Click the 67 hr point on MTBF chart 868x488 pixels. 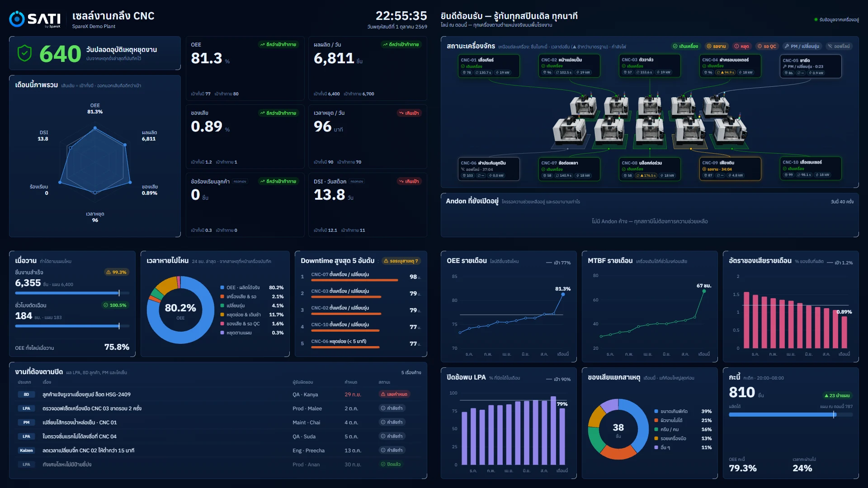click(704, 291)
